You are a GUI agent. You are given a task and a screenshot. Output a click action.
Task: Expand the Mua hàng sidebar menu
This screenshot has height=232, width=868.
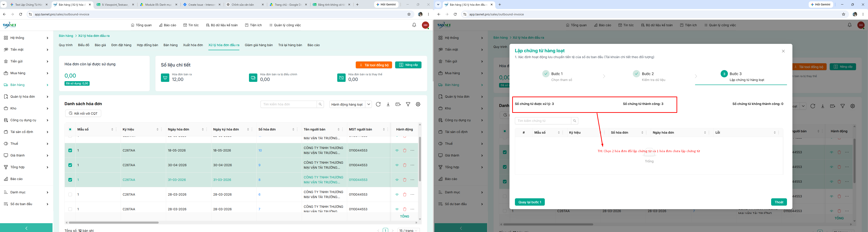(x=26, y=73)
